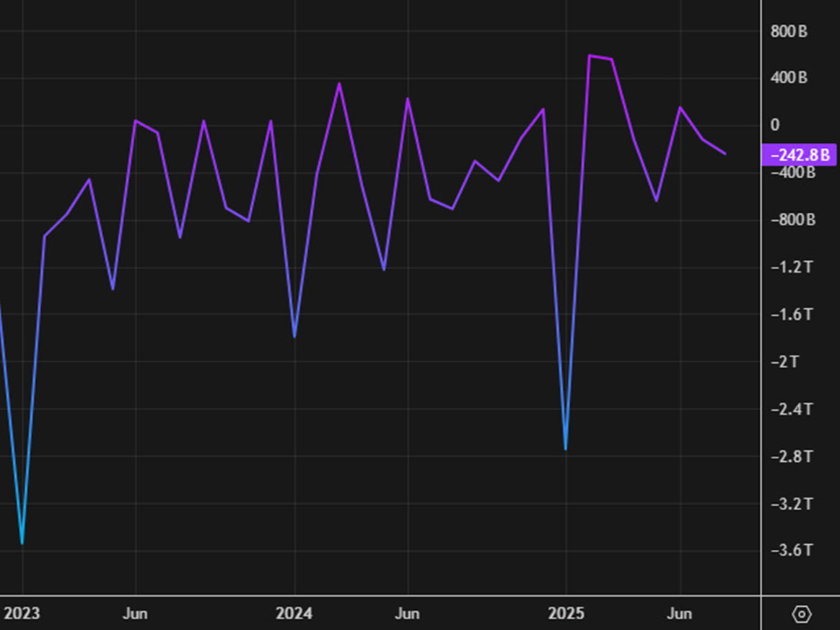The image size is (840, 630).
Task: Click the −2.8 T price axis label
Action: tap(792, 457)
